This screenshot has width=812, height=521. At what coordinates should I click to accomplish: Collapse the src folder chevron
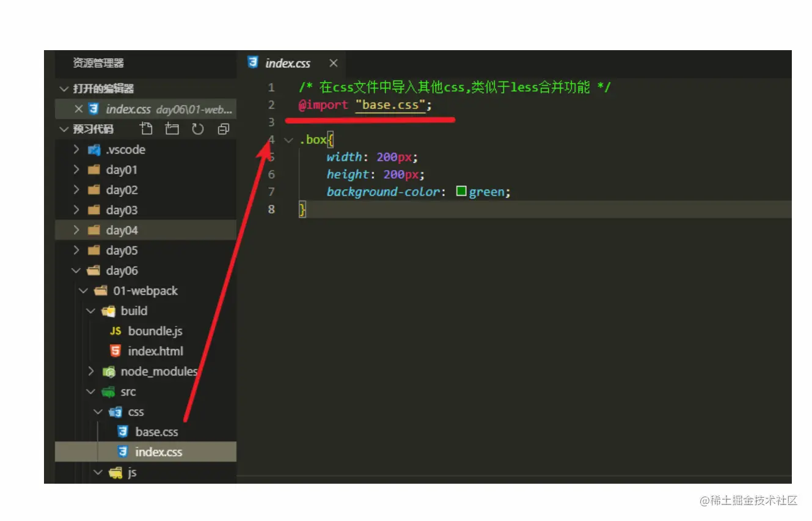click(x=90, y=392)
